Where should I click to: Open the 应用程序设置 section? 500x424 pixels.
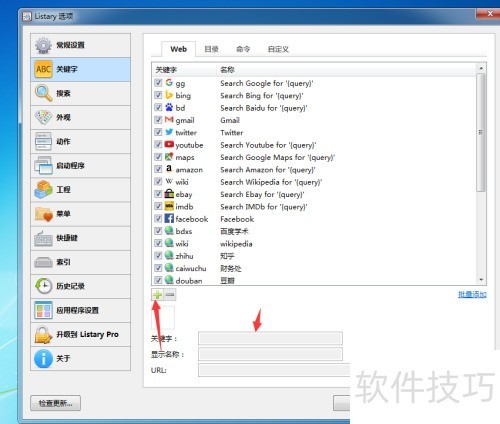click(80, 310)
